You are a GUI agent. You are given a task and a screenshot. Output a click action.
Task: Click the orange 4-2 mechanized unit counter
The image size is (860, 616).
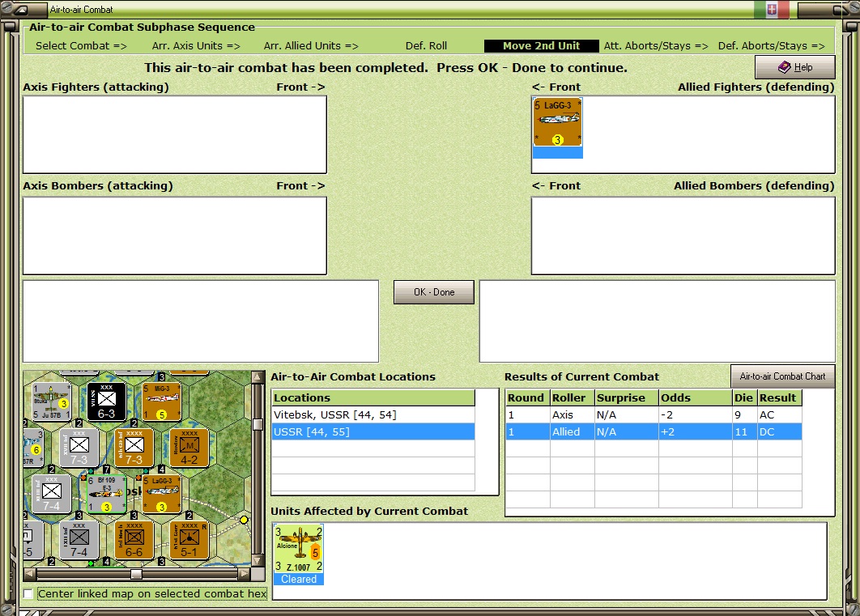coord(189,448)
